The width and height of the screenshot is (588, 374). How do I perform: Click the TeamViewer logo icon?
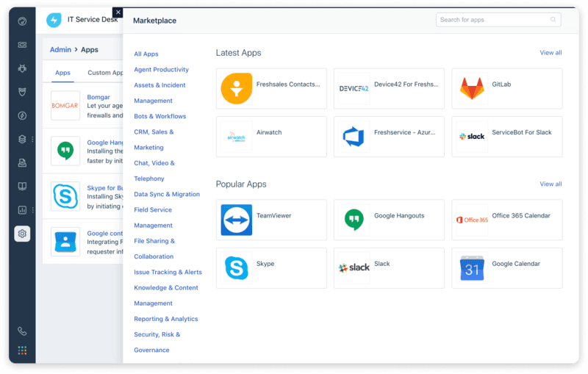pos(236,220)
